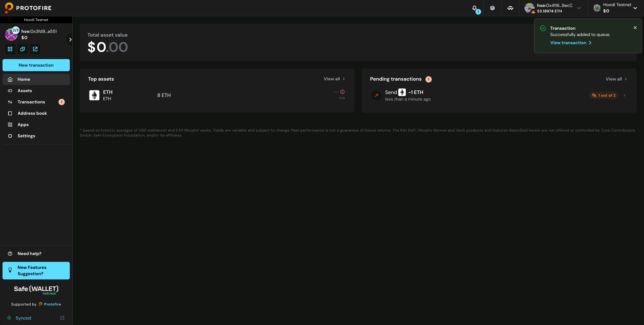Viewport: 644px width, 325px height.
Task: Click the batch transactions stack icon
Action: click(492, 8)
